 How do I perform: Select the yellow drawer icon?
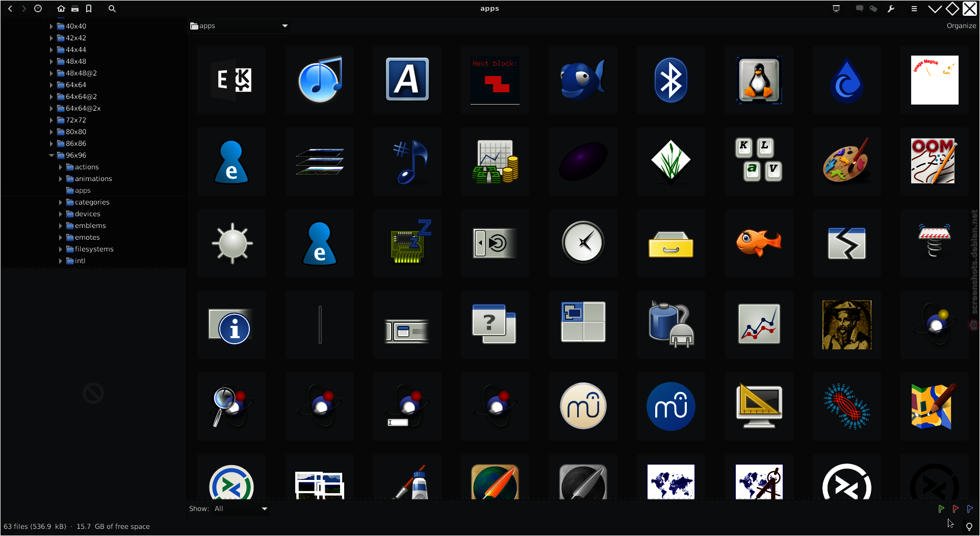coord(671,243)
